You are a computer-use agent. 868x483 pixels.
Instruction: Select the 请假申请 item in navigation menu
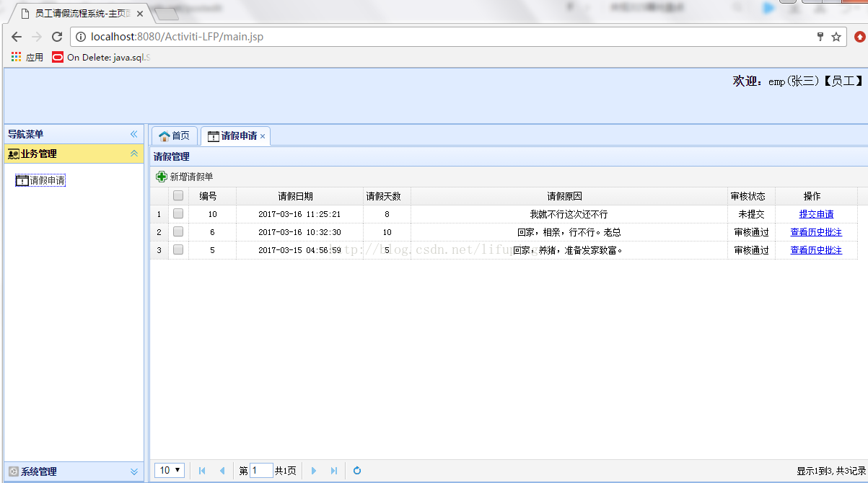[x=40, y=180]
